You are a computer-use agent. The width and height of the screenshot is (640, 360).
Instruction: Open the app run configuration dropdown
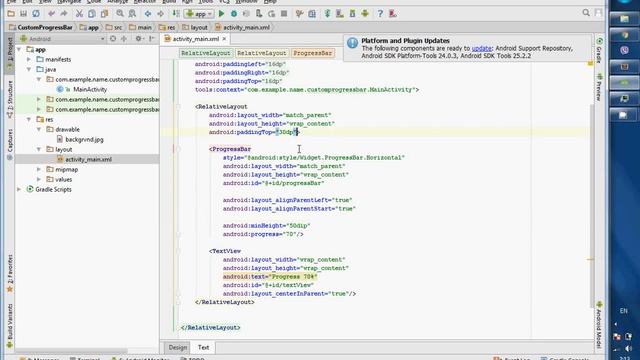199,13
